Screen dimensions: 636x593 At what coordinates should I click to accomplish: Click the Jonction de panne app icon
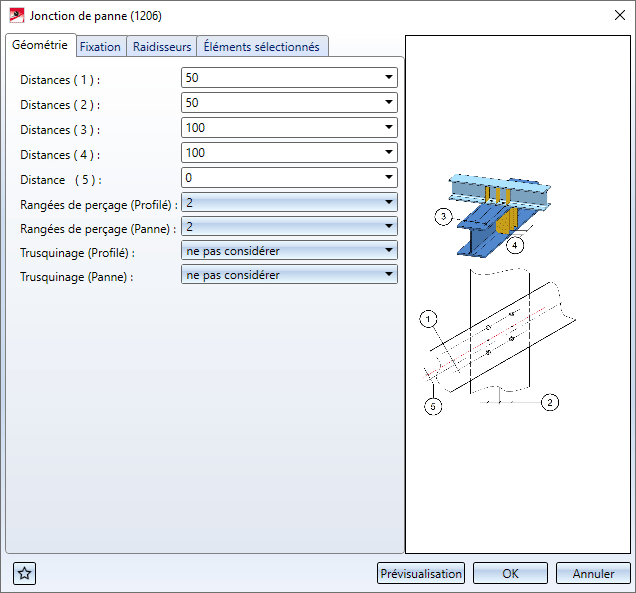tap(17, 15)
